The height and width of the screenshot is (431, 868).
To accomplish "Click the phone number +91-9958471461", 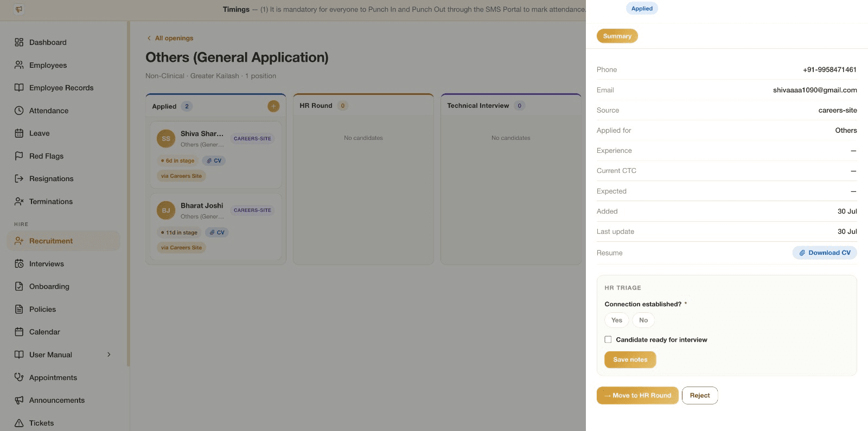I will (829, 69).
